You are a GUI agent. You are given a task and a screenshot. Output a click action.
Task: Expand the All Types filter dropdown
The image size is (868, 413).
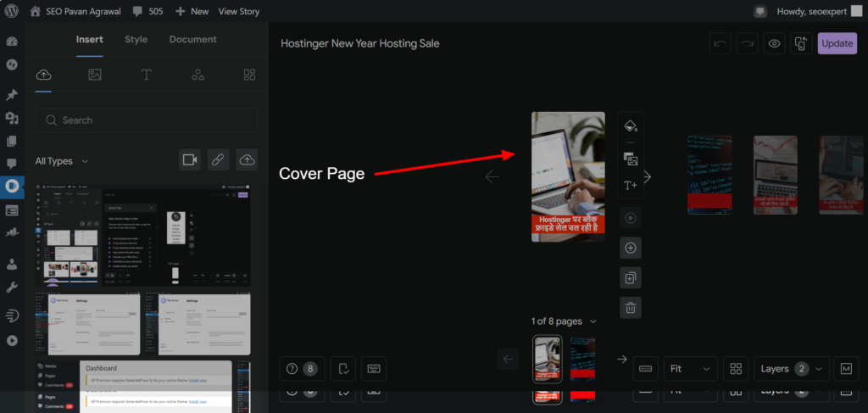point(61,161)
